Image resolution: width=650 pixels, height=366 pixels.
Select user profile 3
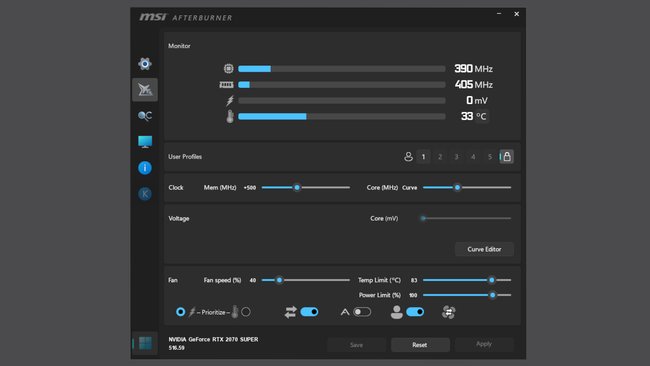click(x=456, y=157)
